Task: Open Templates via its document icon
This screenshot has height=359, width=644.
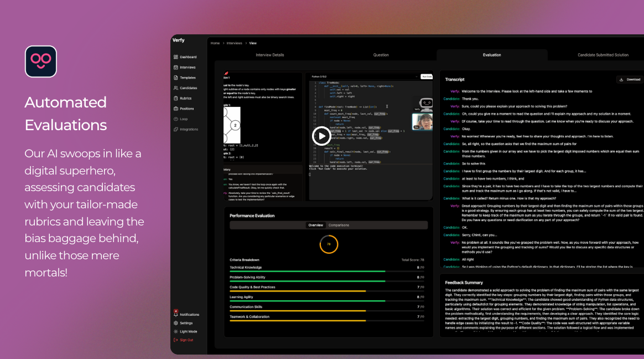Action: pyautogui.click(x=176, y=78)
